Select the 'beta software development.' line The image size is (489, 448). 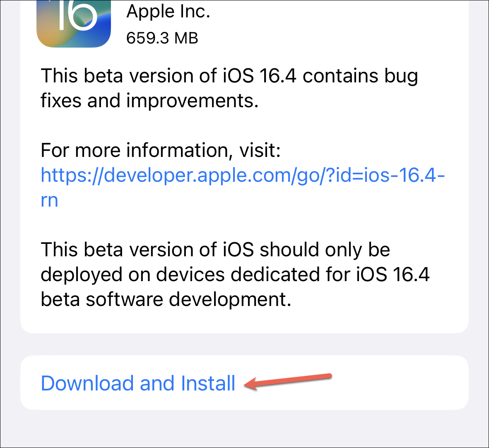point(166,299)
